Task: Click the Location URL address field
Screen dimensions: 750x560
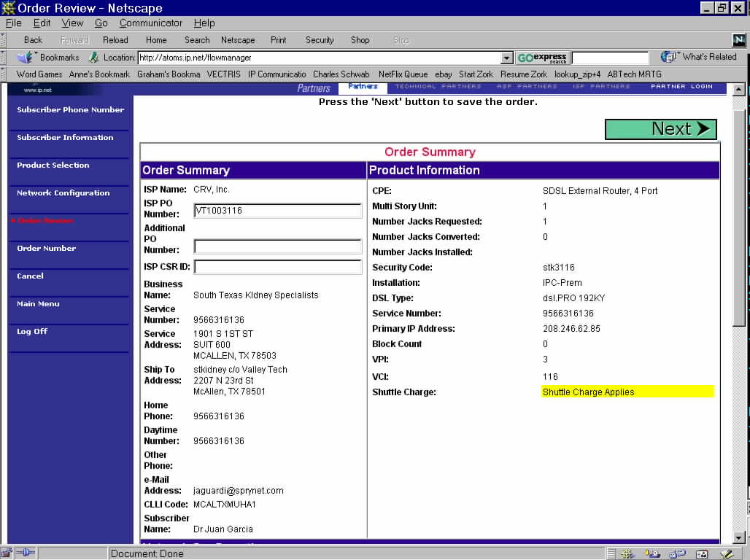Action: pos(320,58)
